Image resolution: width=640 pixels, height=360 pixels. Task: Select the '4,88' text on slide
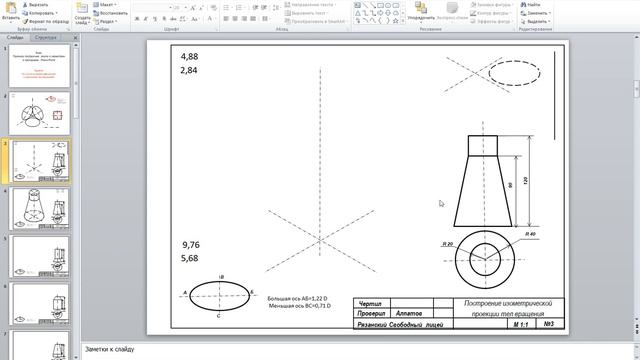tap(189, 56)
